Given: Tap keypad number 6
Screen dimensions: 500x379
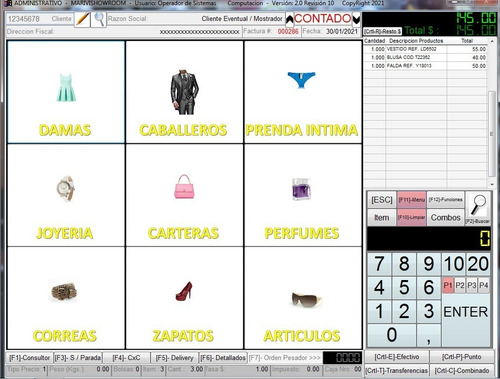Looking at the screenshot, I should click(x=429, y=287).
